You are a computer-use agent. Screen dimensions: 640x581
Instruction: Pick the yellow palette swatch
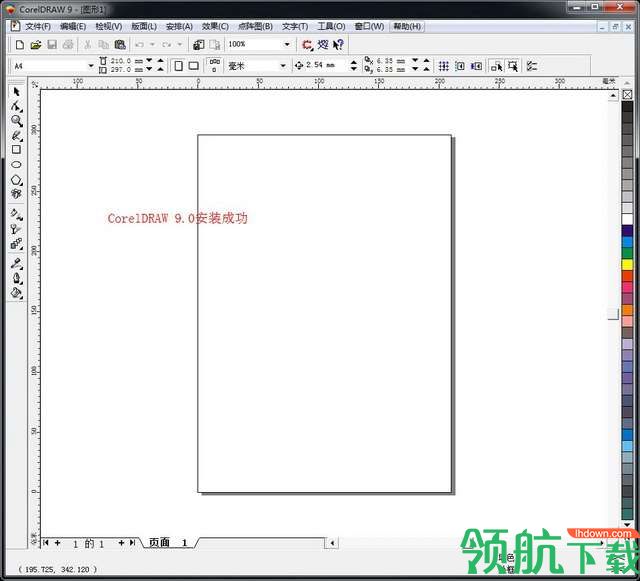[627, 265]
